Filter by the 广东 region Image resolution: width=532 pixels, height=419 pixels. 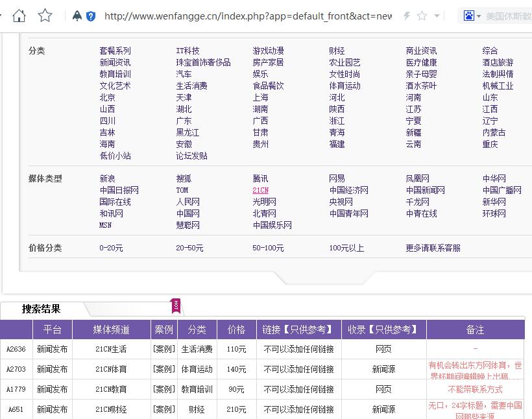184,121
